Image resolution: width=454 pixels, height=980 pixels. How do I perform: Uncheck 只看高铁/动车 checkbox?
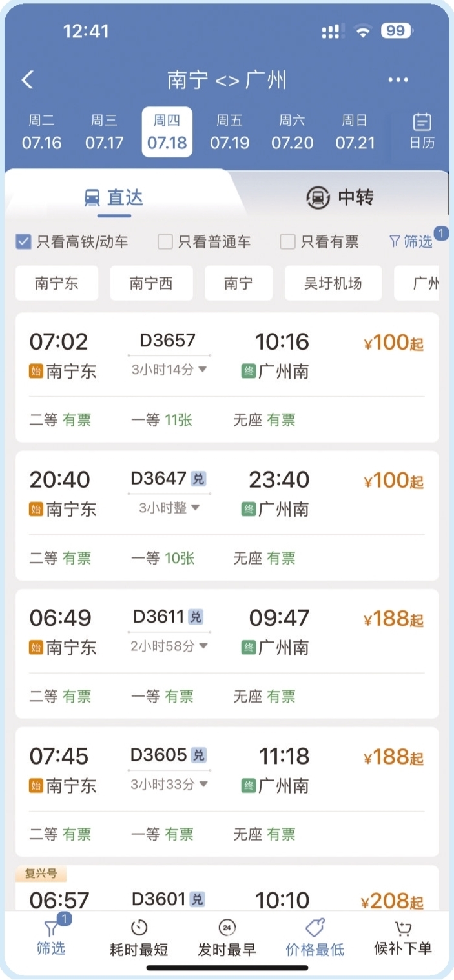(x=23, y=242)
